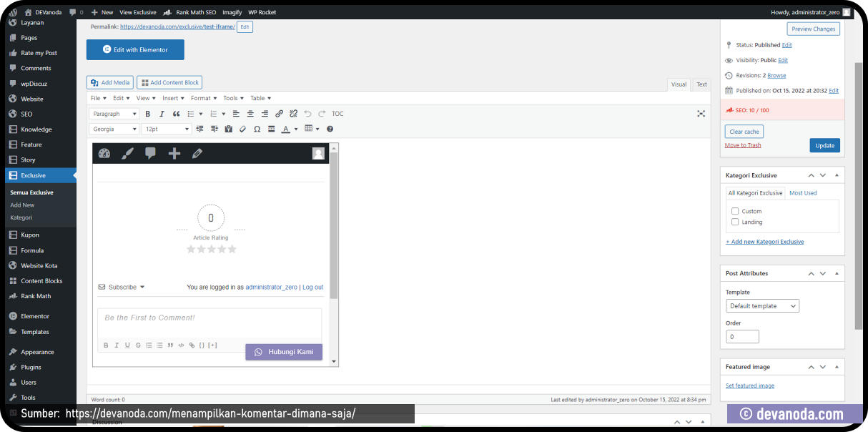Insert table of contents with TOC
The image size is (868, 432).
pos(337,114)
